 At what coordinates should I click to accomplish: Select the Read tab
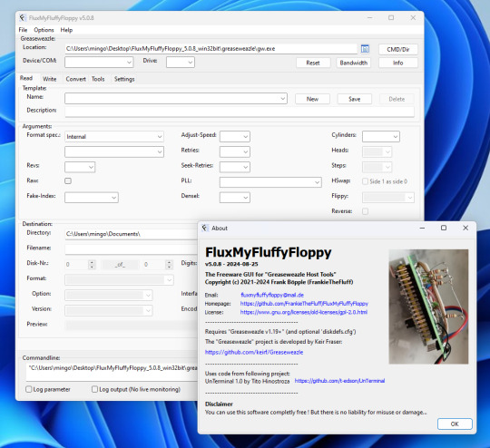pos(26,78)
